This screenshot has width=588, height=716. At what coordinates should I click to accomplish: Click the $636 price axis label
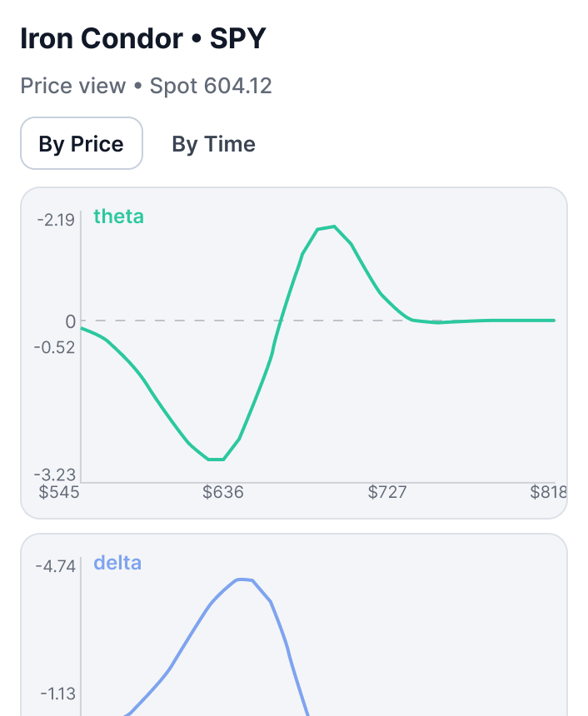[223, 492]
